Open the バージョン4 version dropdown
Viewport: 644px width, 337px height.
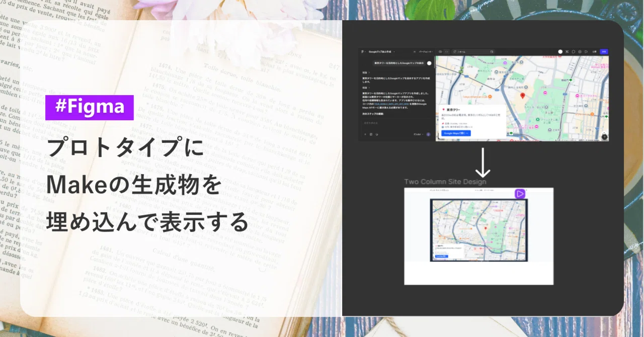pos(426,52)
